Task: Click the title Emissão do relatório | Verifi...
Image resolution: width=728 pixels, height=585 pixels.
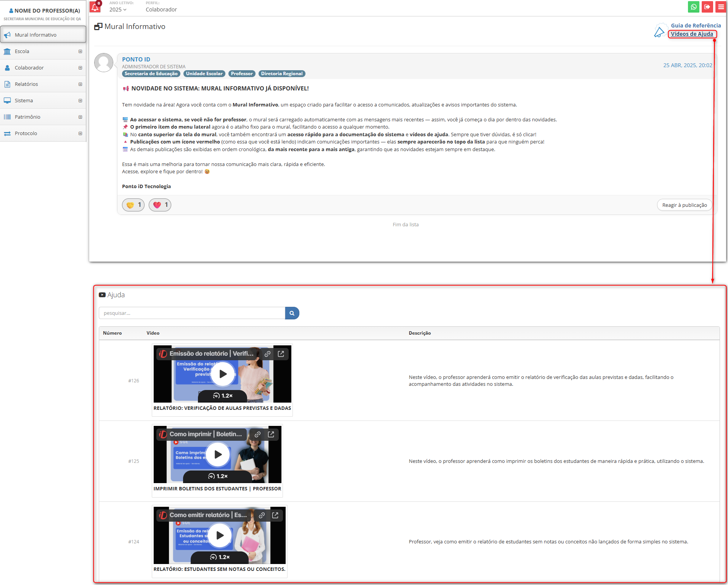Action: [x=211, y=354]
